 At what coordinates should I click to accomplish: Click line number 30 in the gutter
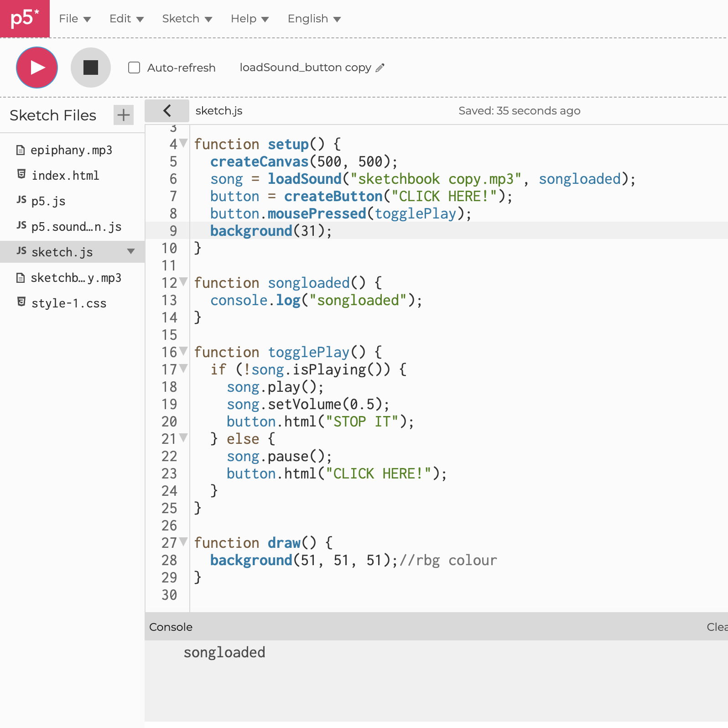169,595
